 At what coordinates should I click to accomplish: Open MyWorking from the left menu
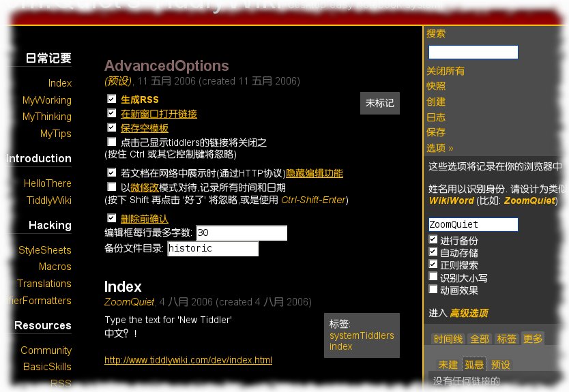[x=46, y=100]
